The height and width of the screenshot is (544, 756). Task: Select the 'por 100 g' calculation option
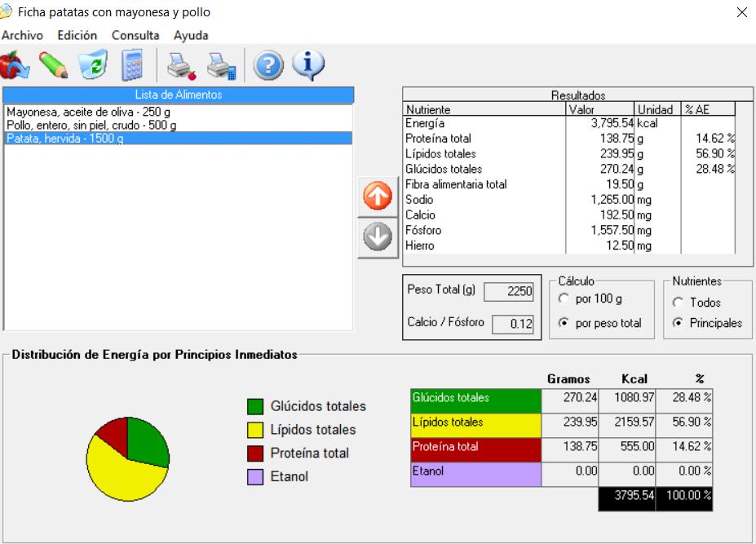coord(564,299)
